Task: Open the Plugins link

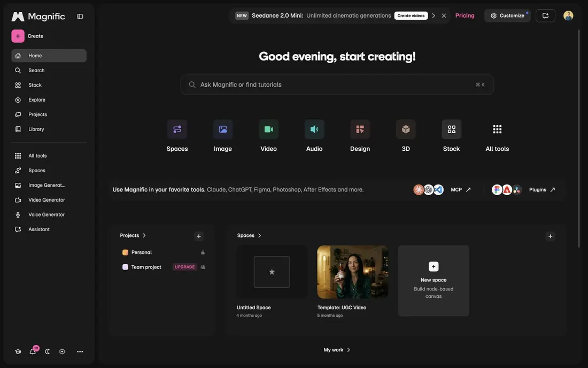Action: [542, 190]
